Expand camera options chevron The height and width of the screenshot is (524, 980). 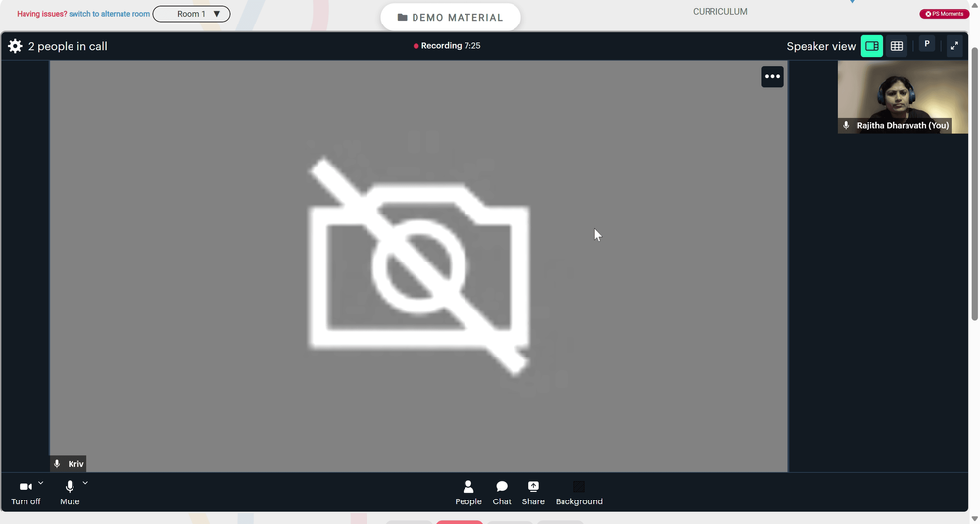40,483
